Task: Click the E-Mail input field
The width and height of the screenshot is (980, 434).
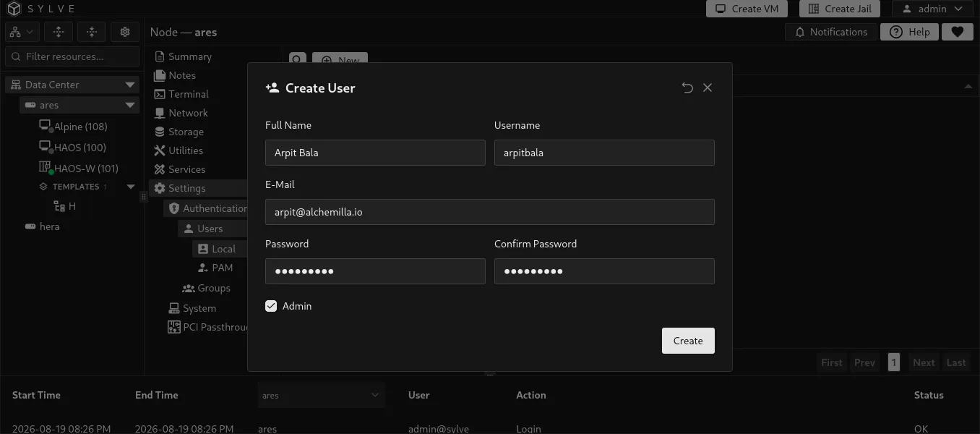Action: point(490,212)
